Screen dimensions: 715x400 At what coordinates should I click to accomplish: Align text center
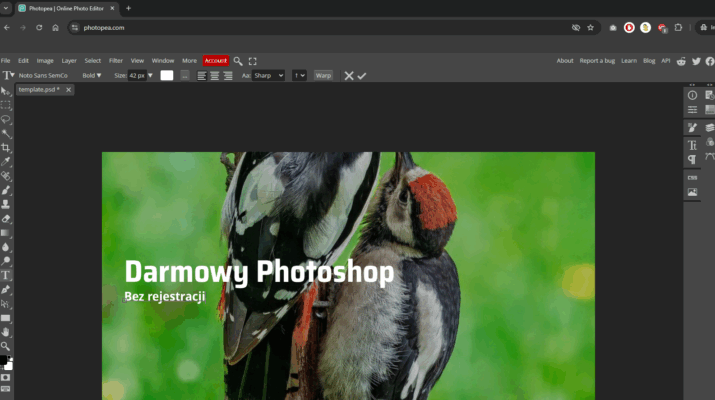pyautogui.click(x=214, y=76)
